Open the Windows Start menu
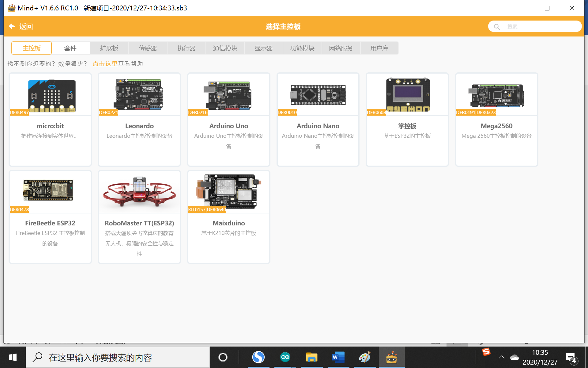This screenshot has width=588, height=368. pos(13,357)
